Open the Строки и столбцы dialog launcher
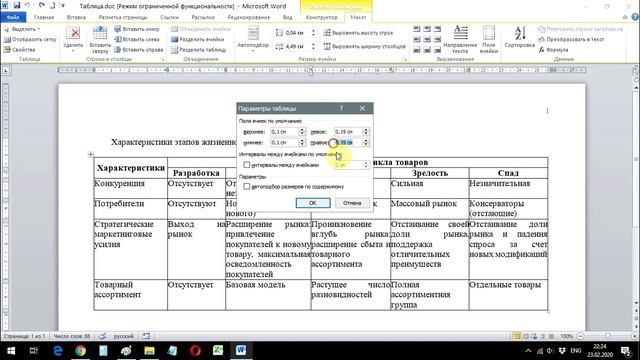This screenshot has height=360, width=640. pos(162,60)
